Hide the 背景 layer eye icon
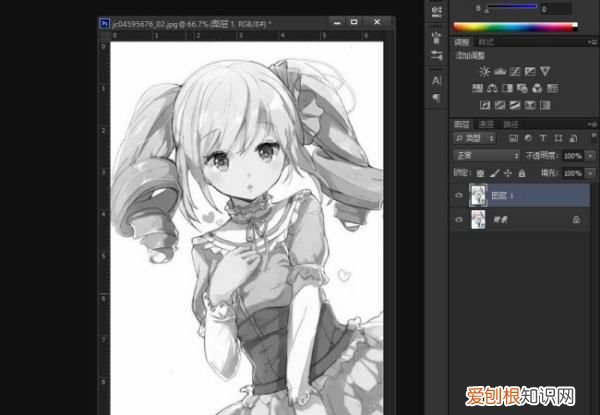The width and height of the screenshot is (600, 415). click(460, 218)
